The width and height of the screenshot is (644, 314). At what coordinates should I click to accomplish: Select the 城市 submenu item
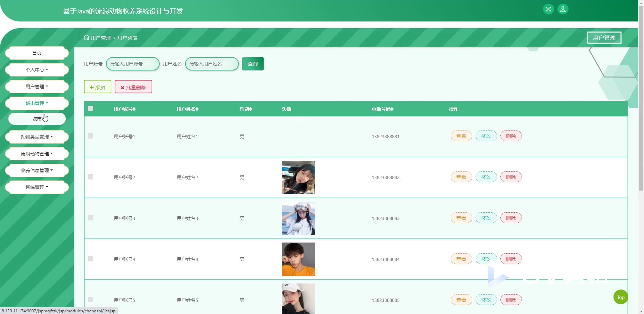tap(37, 119)
